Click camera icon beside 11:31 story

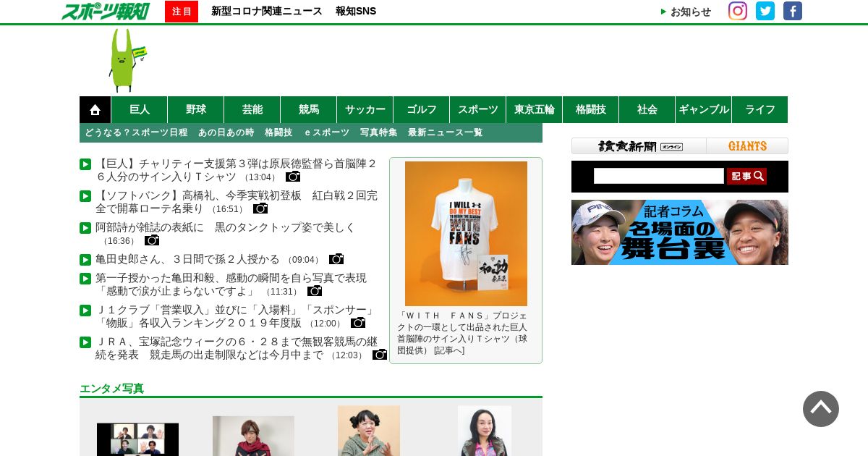click(315, 291)
